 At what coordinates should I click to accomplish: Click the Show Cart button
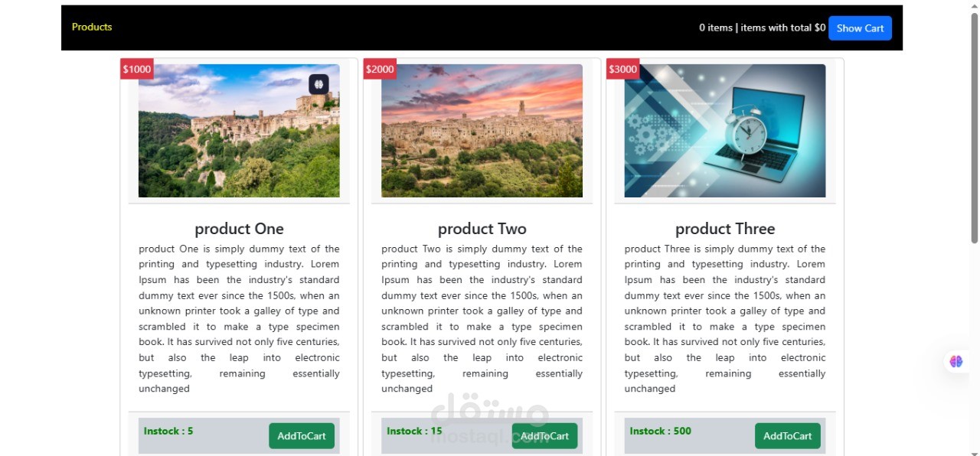point(860,28)
